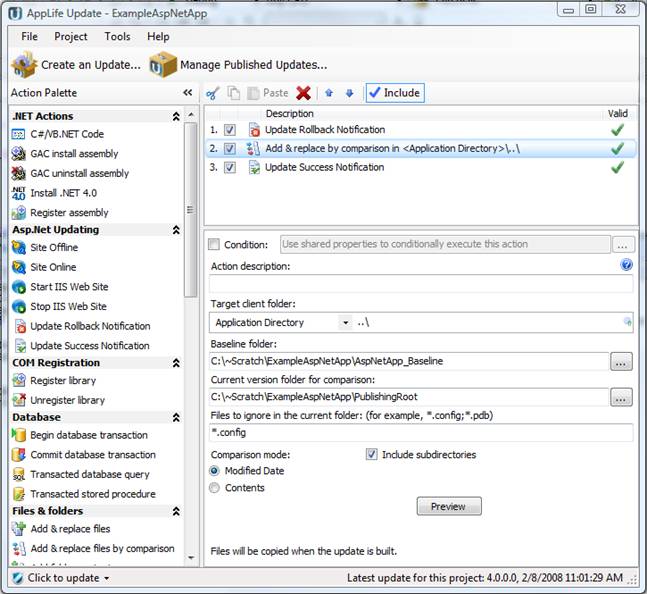
Task: Click the Baseline folder path field
Action: click(409, 361)
